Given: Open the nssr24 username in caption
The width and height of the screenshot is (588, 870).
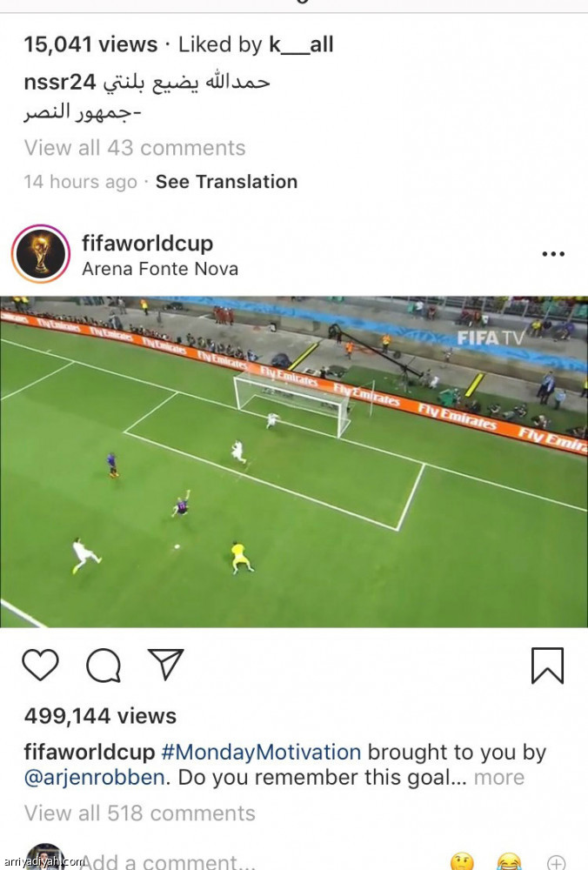Looking at the screenshot, I should click(60, 82).
